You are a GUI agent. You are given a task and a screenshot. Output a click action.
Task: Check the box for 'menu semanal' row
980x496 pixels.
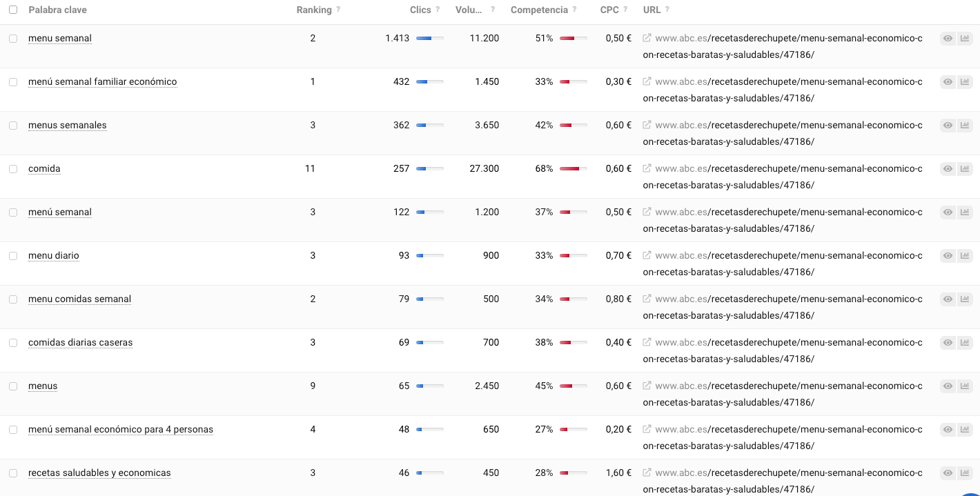[13, 39]
